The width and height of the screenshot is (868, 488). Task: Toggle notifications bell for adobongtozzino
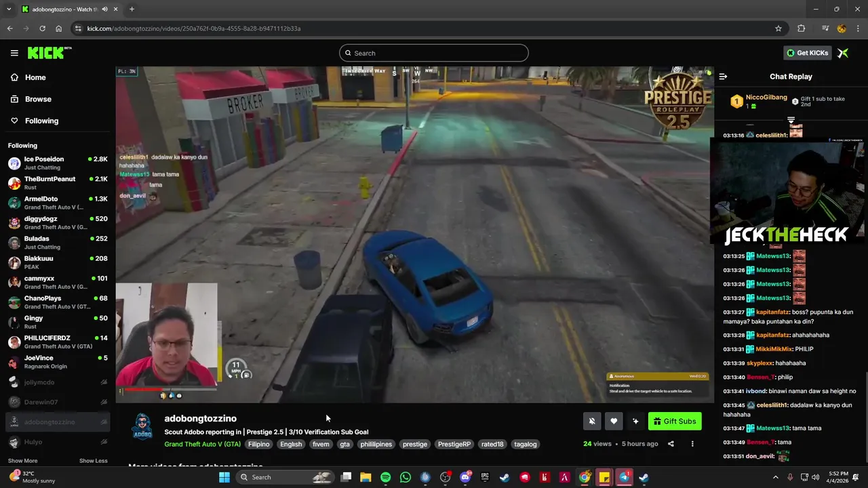tap(592, 421)
